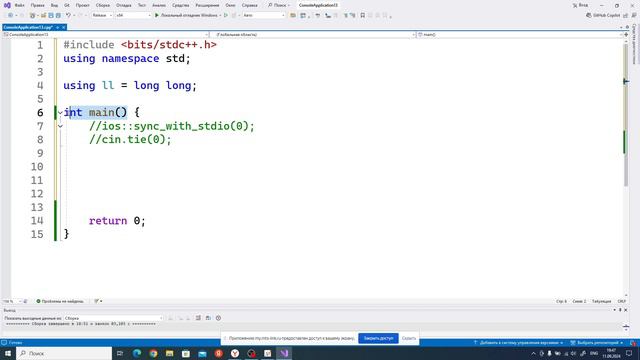The width and height of the screenshot is (640, 360).
Task: Open Mail app from taskbar
Action: point(202,353)
